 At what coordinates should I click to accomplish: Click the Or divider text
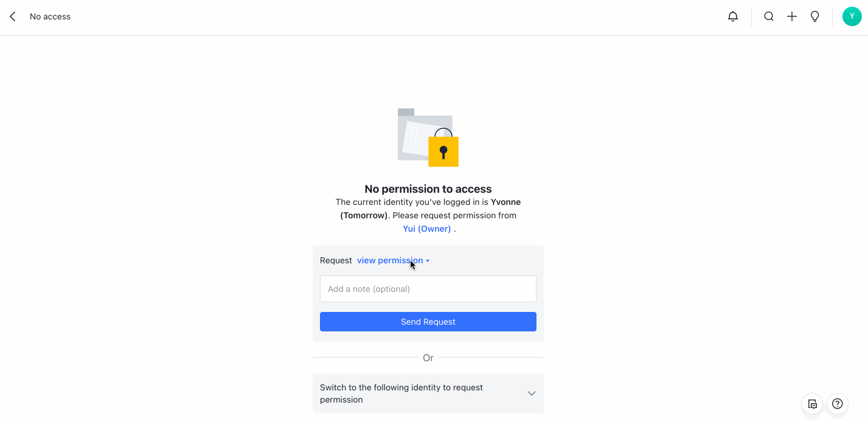pyautogui.click(x=428, y=358)
